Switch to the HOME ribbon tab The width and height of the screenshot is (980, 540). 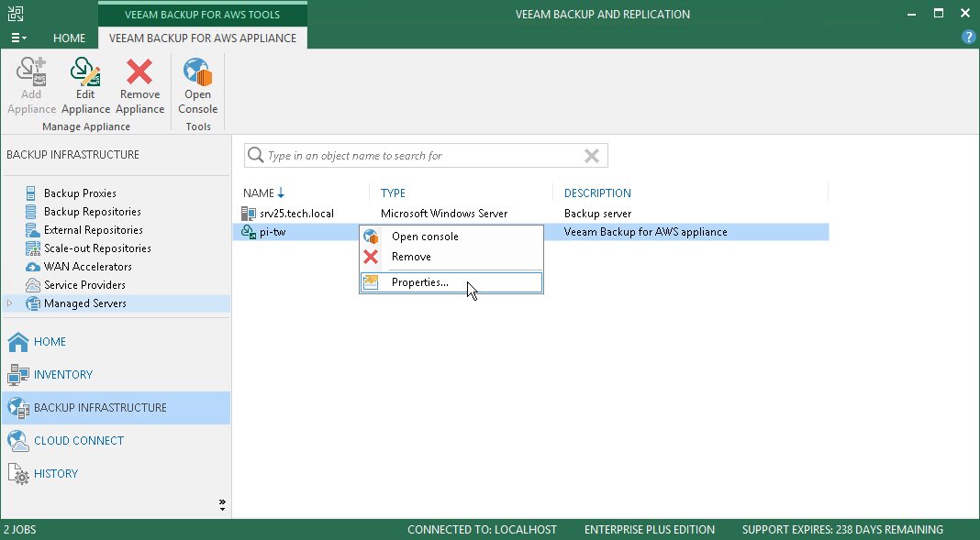70,39
